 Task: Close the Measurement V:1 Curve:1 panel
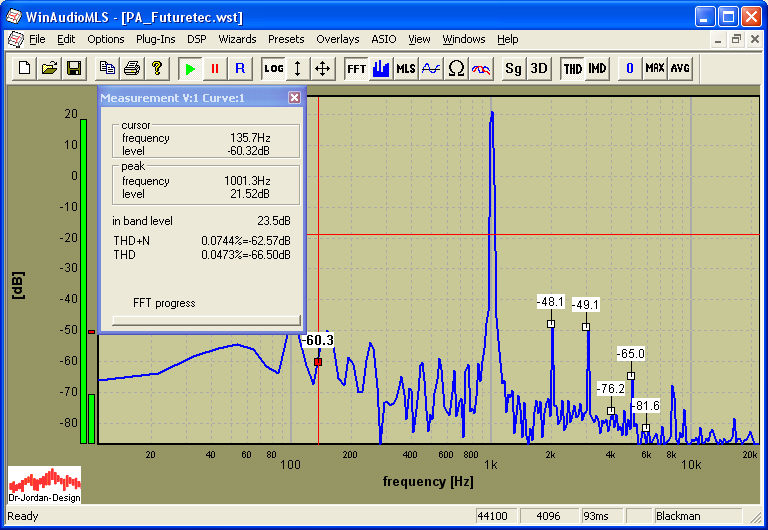tap(294, 98)
